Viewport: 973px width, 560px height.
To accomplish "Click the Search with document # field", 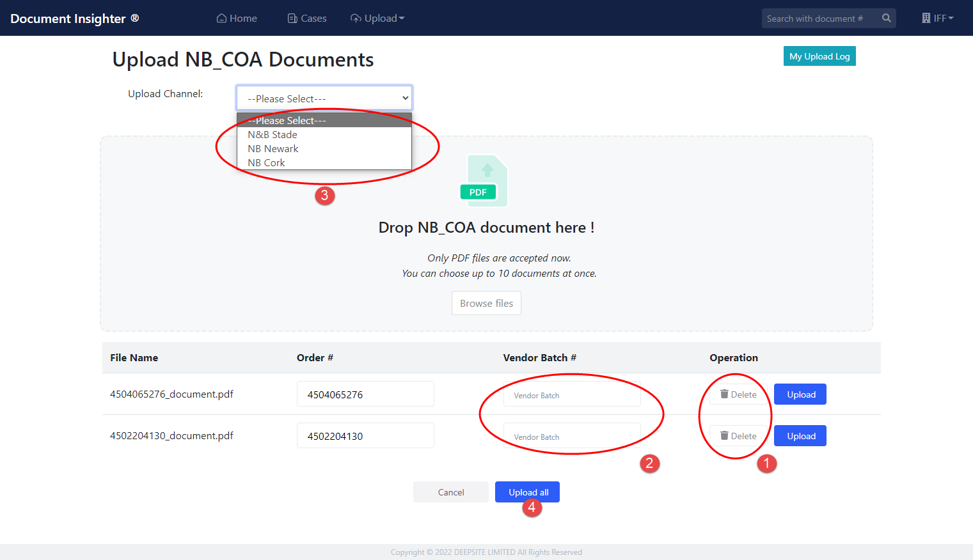I will 819,19.
